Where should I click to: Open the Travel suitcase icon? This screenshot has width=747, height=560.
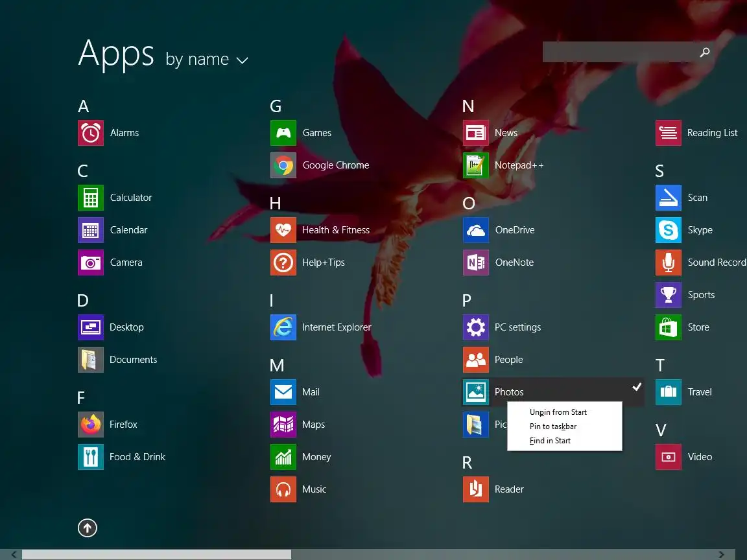pos(668,392)
